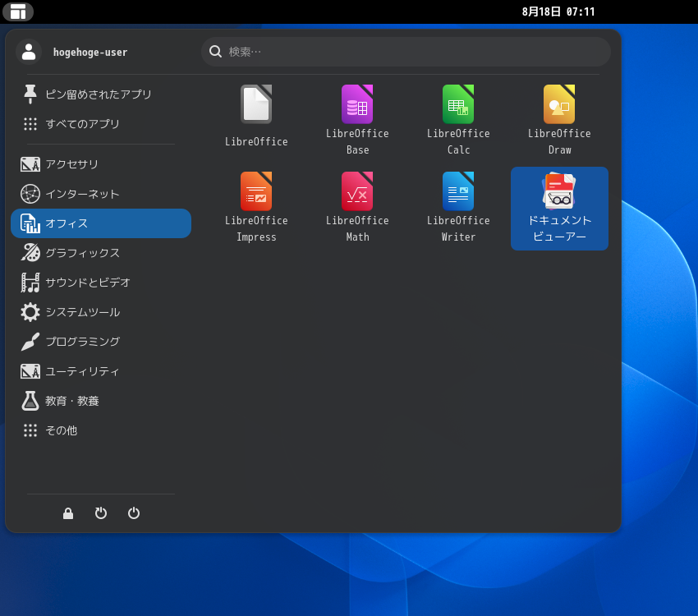Open the clock showing 8月18日 07:11
Image resolution: width=698 pixels, height=616 pixels.
click(x=558, y=11)
